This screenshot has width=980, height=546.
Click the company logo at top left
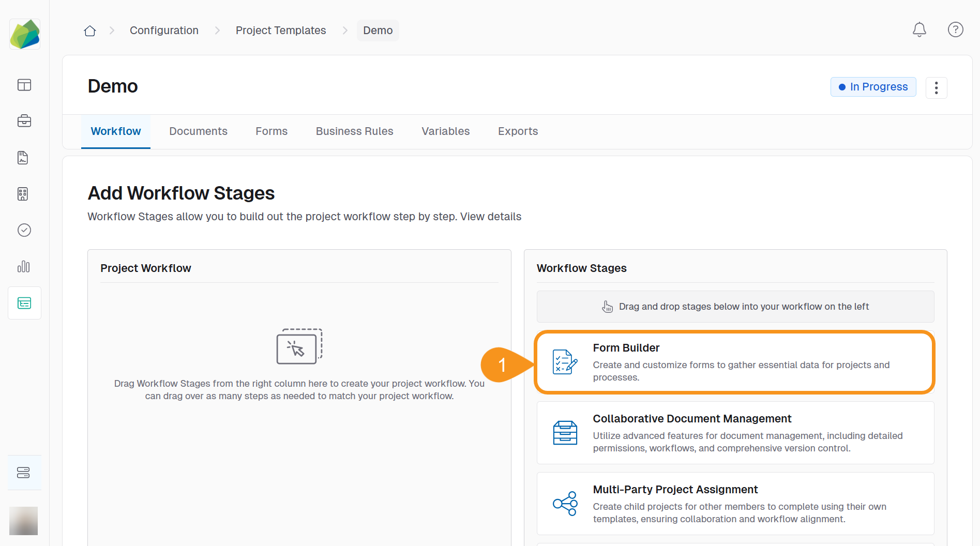click(24, 34)
